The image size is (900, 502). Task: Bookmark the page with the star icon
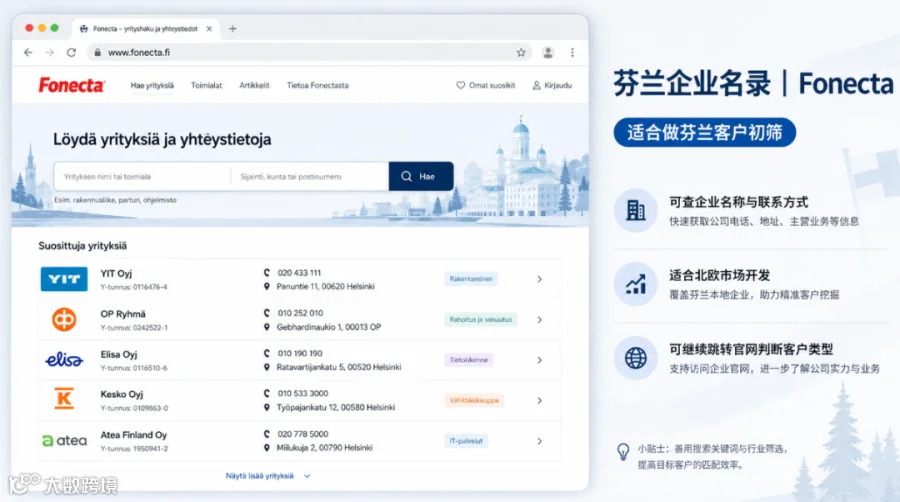[x=521, y=52]
